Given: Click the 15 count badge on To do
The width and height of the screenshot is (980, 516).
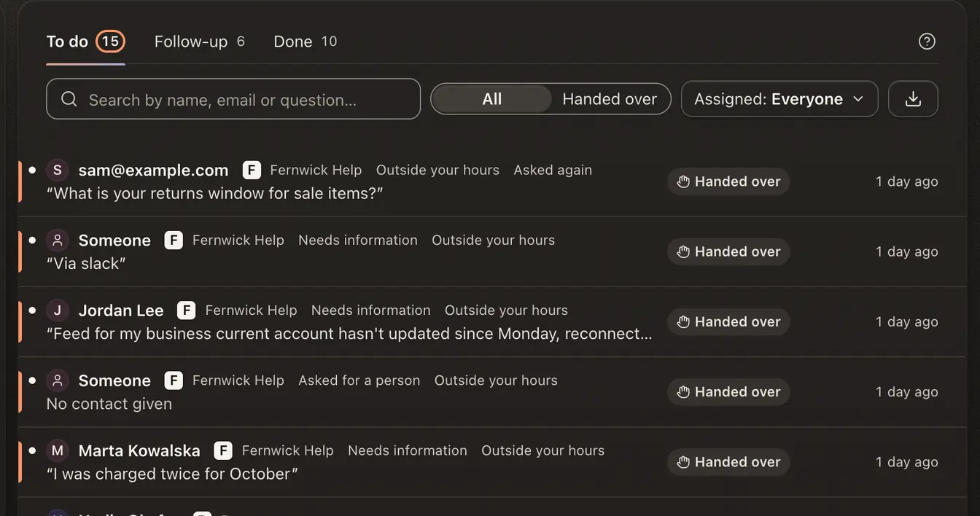Looking at the screenshot, I should click(x=110, y=42).
